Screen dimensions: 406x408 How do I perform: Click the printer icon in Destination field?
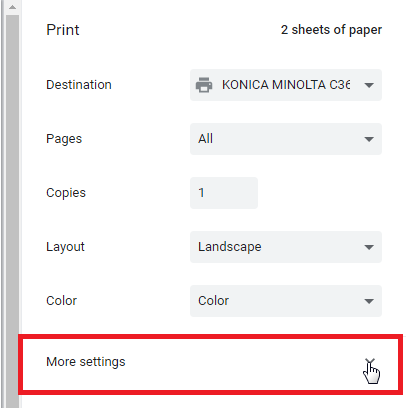[x=204, y=85]
